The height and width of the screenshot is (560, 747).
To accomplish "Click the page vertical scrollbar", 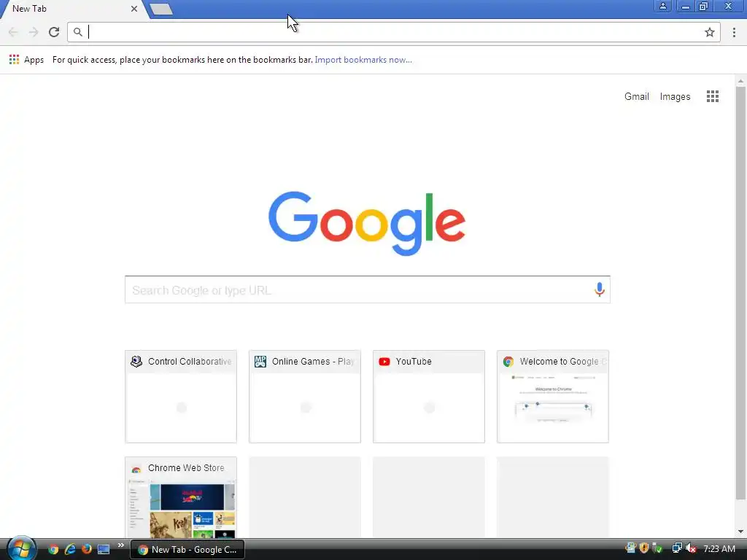I will pyautogui.click(x=740, y=293).
